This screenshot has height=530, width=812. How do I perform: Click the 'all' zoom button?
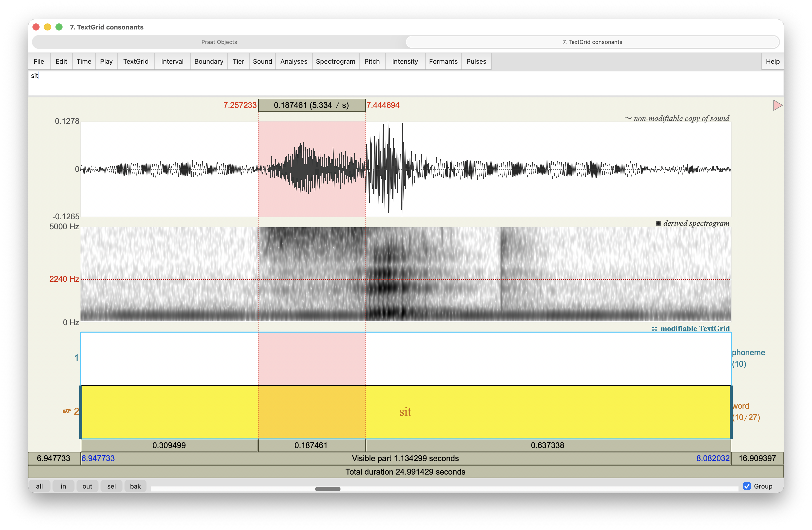click(x=39, y=486)
